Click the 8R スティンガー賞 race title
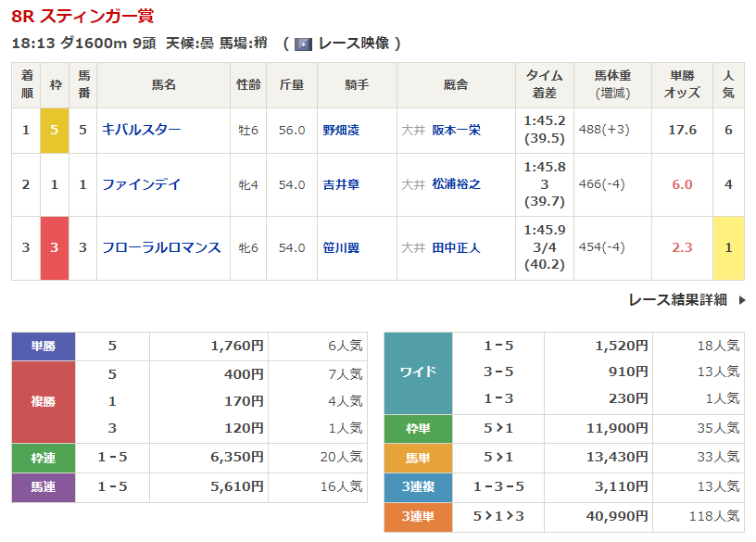Screen dimensions: 756x542 pos(83,16)
